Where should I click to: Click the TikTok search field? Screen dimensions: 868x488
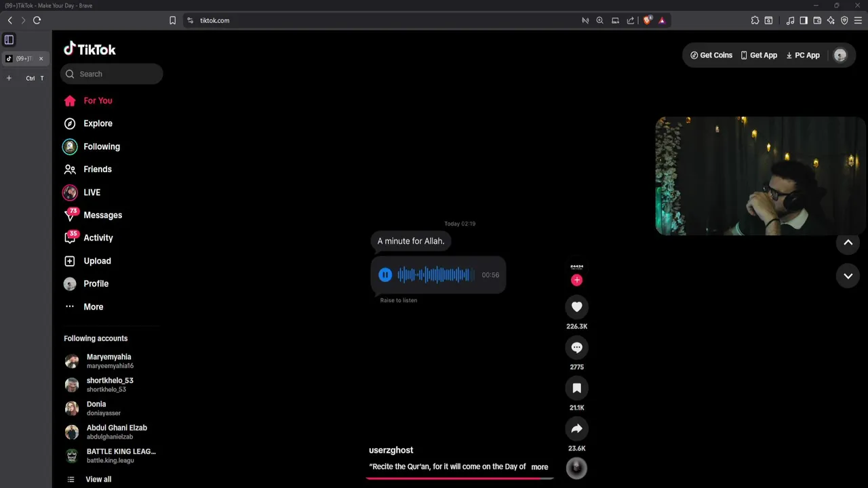(112, 74)
